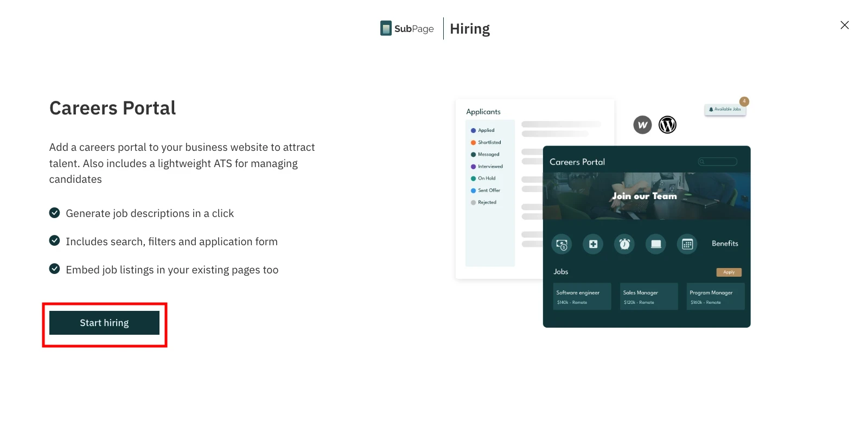The height and width of the screenshot is (440, 868).
Task: Click the Webflow W icon
Action: tap(642, 125)
